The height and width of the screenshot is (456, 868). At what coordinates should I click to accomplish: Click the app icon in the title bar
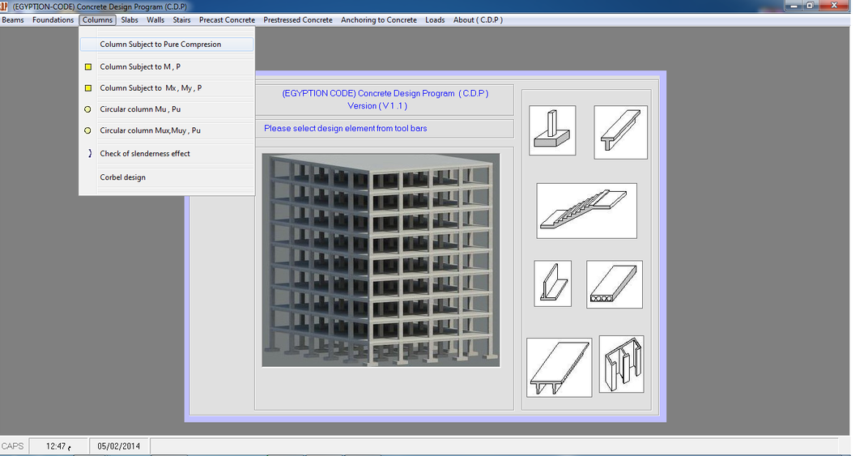4,6
